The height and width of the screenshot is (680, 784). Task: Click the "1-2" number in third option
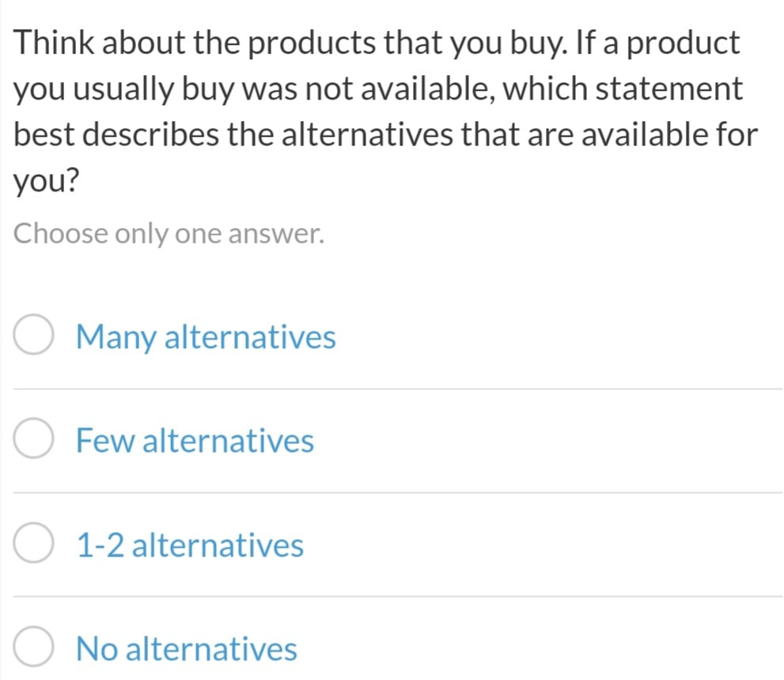(100, 545)
